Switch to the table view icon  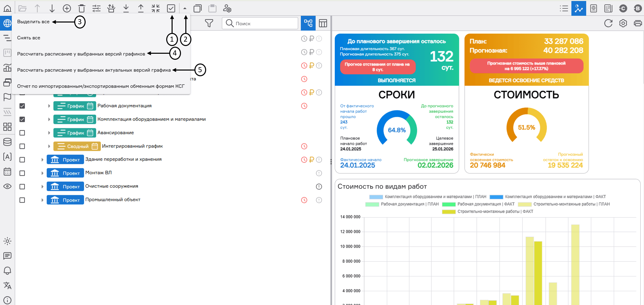(323, 23)
